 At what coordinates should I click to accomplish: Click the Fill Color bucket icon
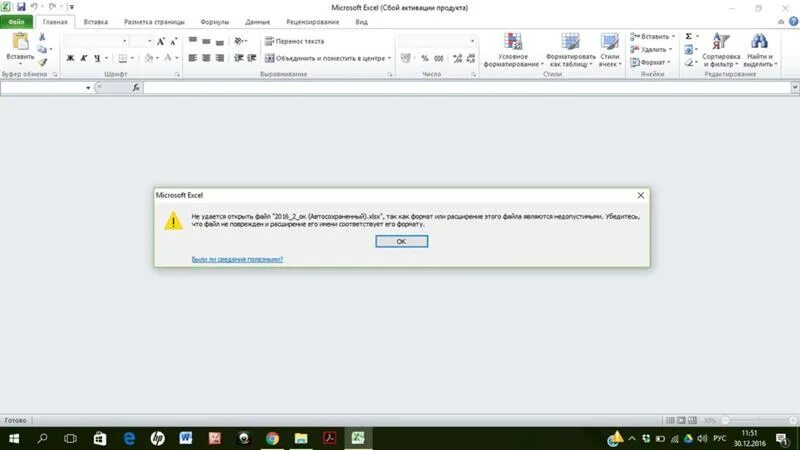[x=148, y=58]
